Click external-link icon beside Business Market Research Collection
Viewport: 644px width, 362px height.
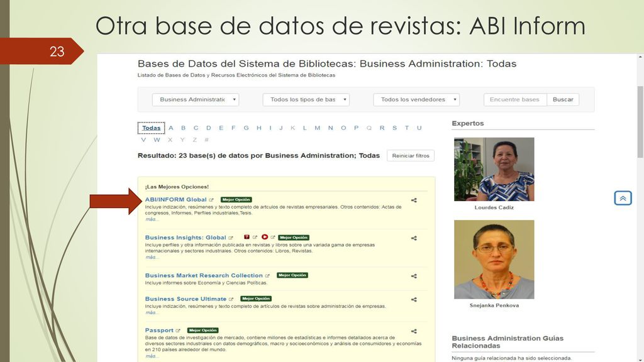coord(267,276)
